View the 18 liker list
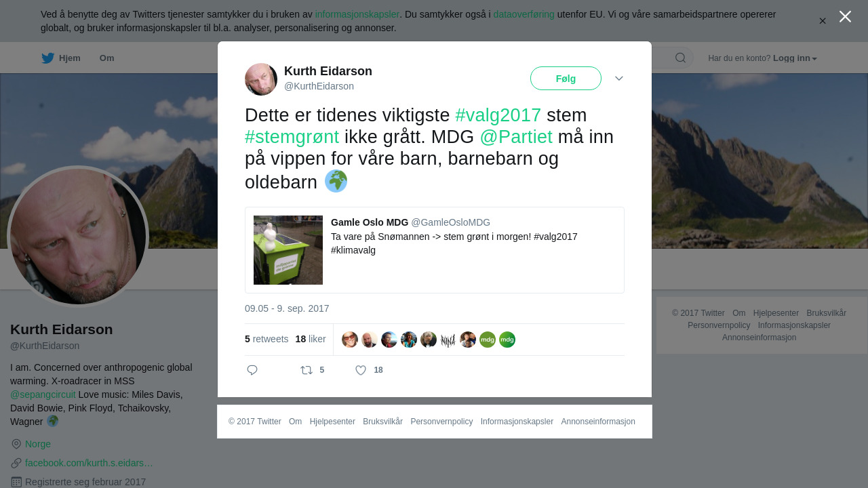 click(x=311, y=339)
